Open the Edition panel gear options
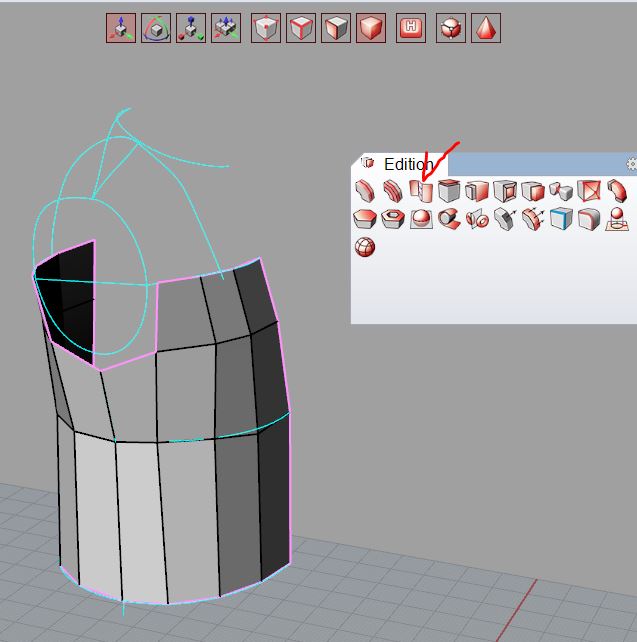This screenshot has width=637, height=642. pos(631,164)
